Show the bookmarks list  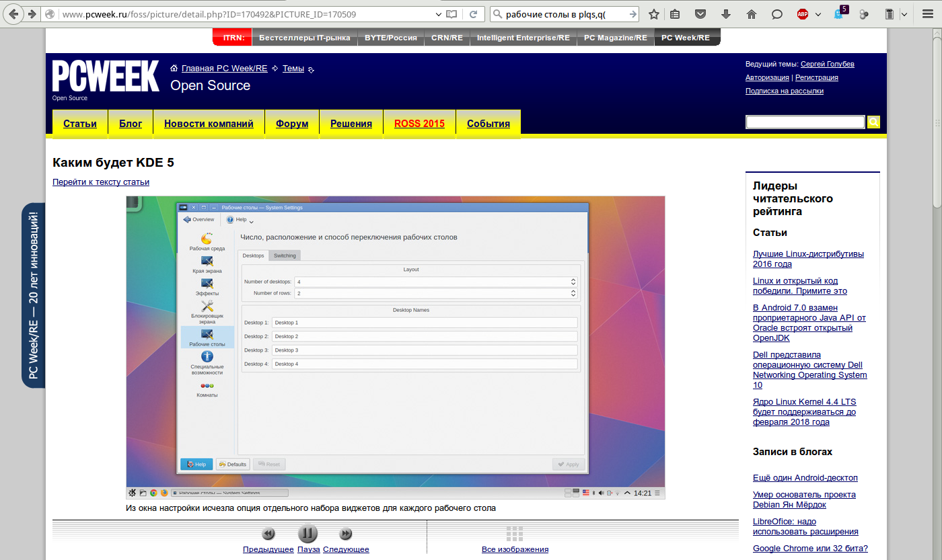point(675,14)
